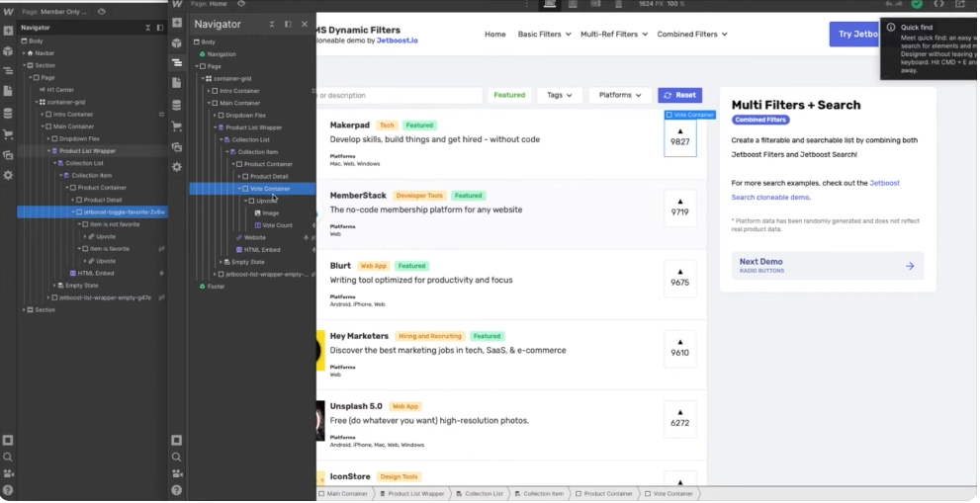Open Ecommerce cart icon in Member Only window

coord(8,134)
